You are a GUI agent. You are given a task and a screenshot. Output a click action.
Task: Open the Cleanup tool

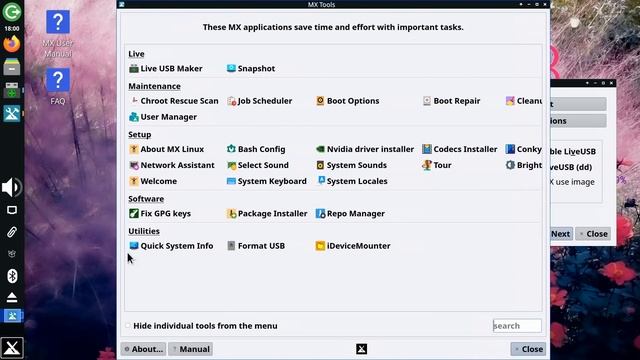(524, 101)
